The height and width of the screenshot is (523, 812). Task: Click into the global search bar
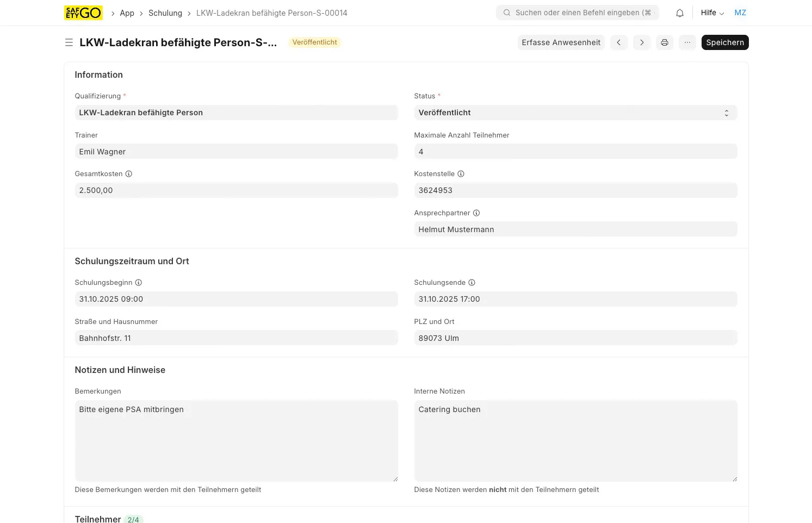point(577,13)
